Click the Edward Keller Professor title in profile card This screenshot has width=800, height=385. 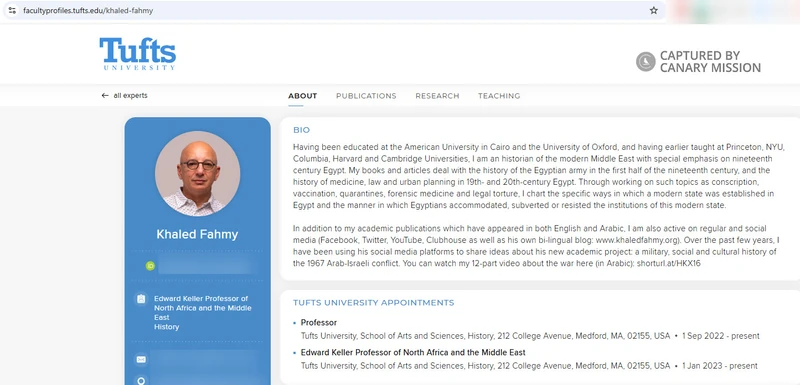point(203,308)
